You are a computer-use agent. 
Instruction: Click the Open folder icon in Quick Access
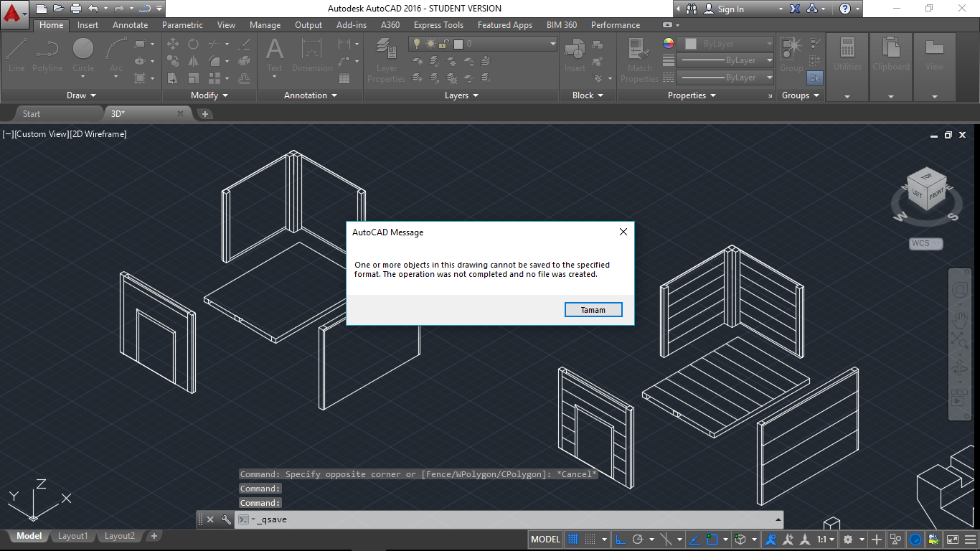coord(58,9)
